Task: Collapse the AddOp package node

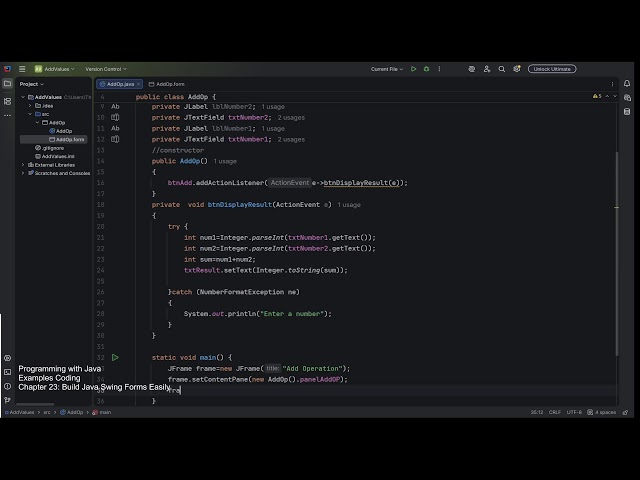Action: [37, 122]
